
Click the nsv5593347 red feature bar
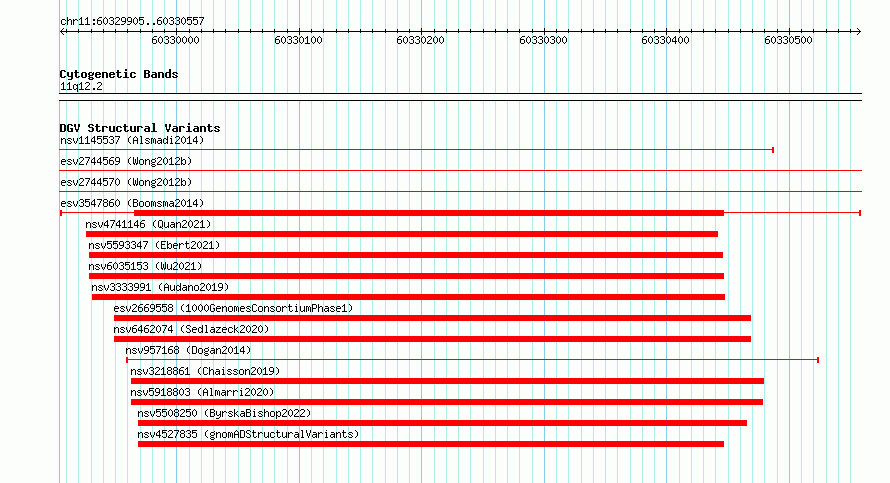[x=406, y=255]
